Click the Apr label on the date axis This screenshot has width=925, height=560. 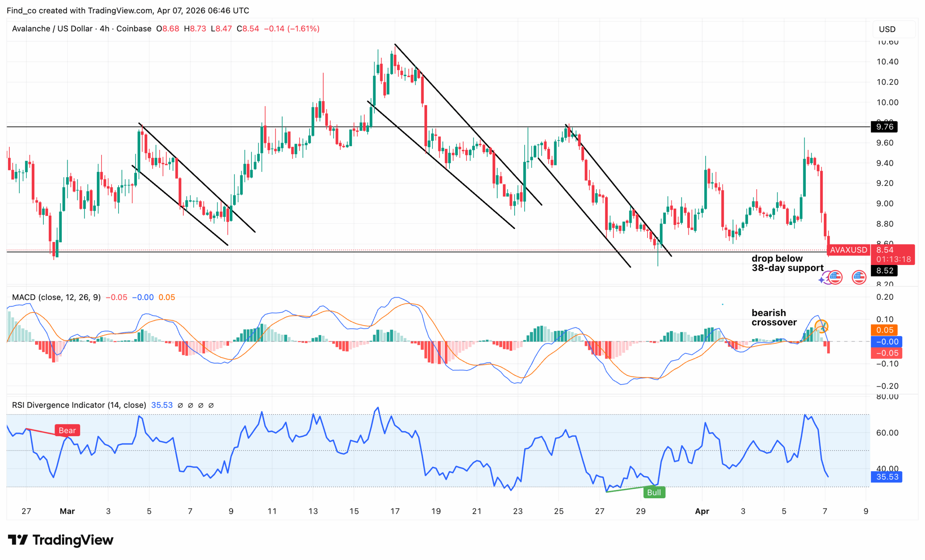(702, 511)
